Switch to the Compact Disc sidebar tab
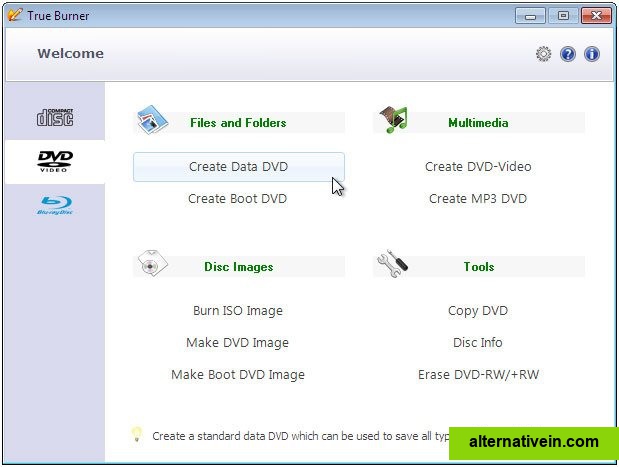Screen dimensions: 619x467 point(55,117)
